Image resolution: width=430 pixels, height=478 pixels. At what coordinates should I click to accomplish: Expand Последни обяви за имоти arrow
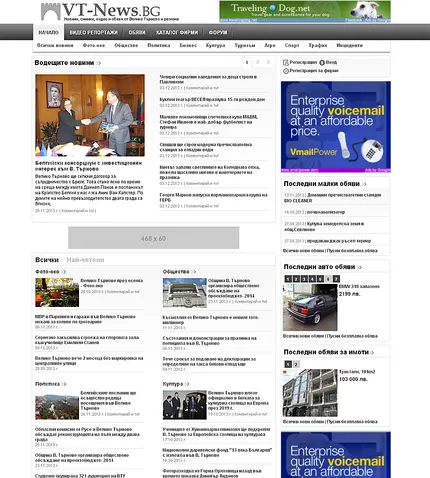click(x=372, y=352)
